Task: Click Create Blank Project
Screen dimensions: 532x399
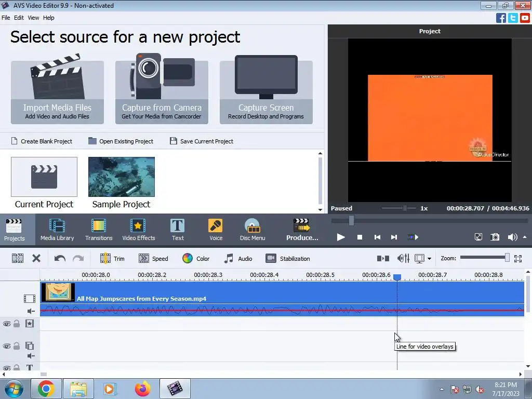Action: tap(42, 141)
